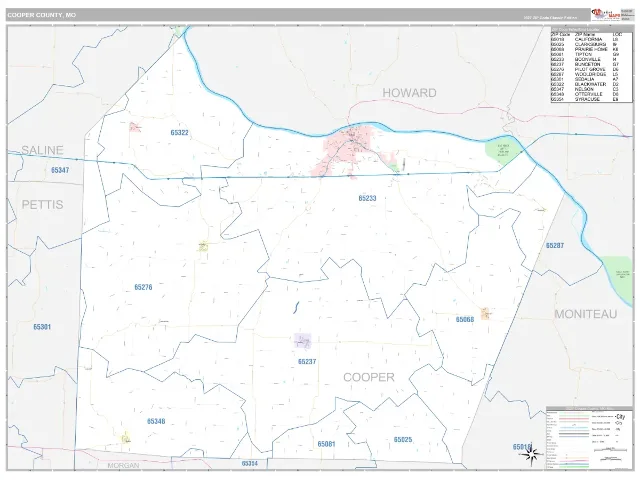The width and height of the screenshot is (640, 480).
Task: Click ZIP code label 65322
Action: [179, 133]
